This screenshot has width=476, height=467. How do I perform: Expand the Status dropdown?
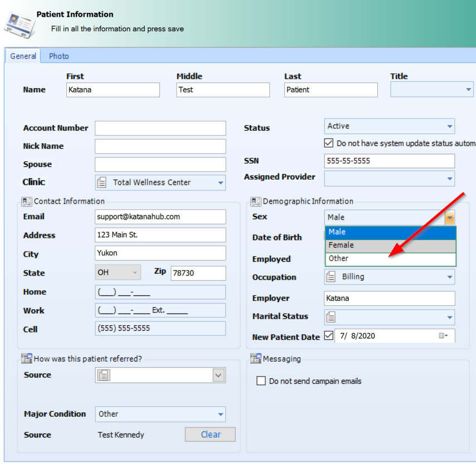click(449, 127)
